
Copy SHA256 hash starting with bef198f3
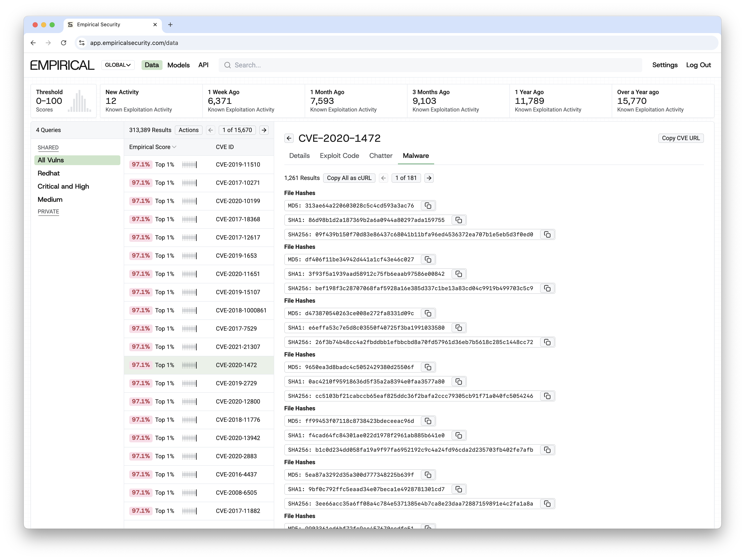tap(547, 288)
